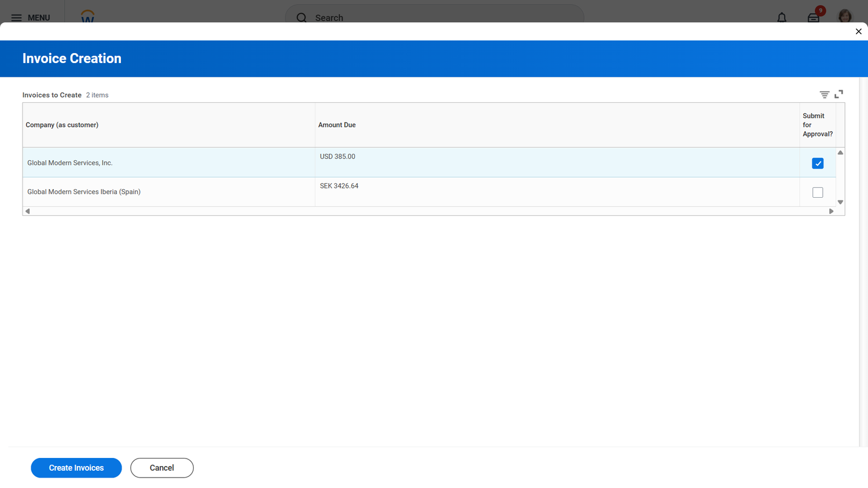Click the scroll down arrow in the table
This screenshot has width=868, height=488.
pyautogui.click(x=840, y=202)
